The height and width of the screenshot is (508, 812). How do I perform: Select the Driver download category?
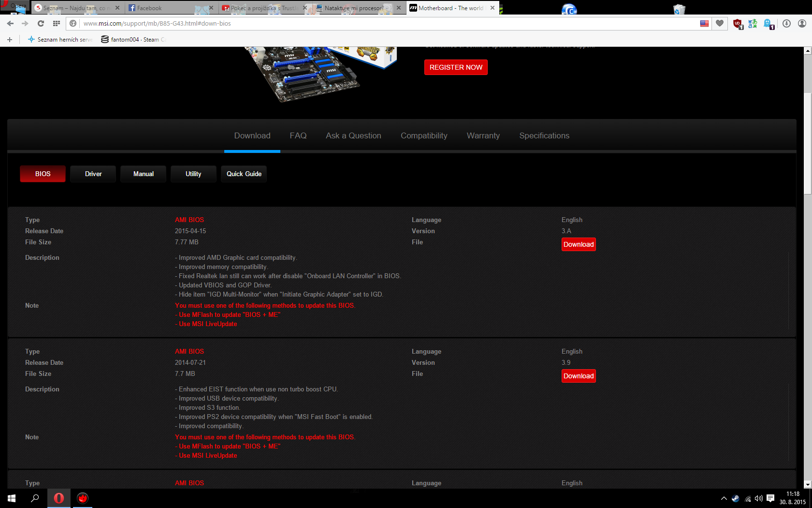click(93, 174)
